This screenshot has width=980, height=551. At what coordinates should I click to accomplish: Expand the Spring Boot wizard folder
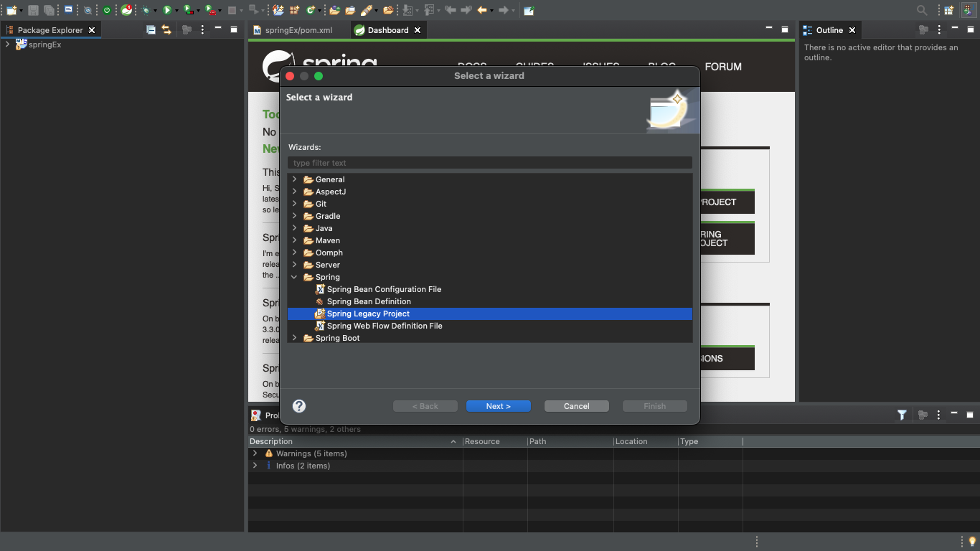click(294, 338)
